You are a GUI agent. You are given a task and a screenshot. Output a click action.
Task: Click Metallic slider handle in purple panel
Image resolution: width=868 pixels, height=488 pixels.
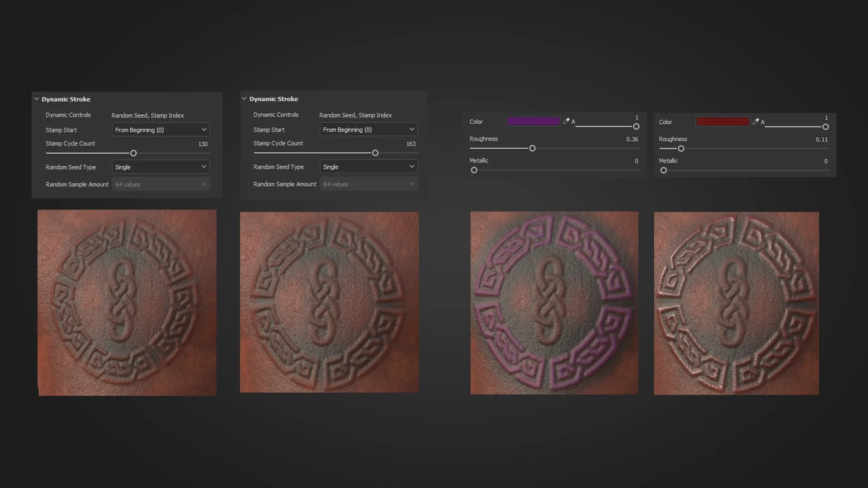[474, 170]
